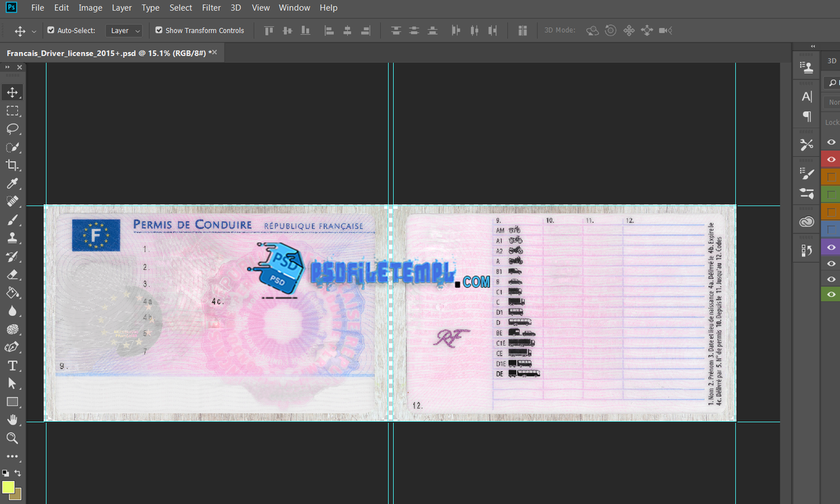Select the History Brush tool
840x504 pixels.
[x=12, y=257]
